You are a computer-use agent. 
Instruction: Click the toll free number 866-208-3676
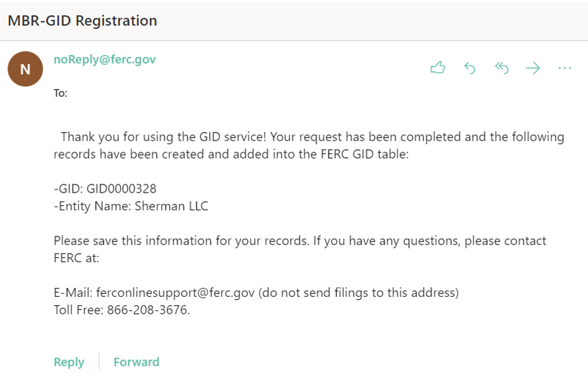tap(148, 310)
